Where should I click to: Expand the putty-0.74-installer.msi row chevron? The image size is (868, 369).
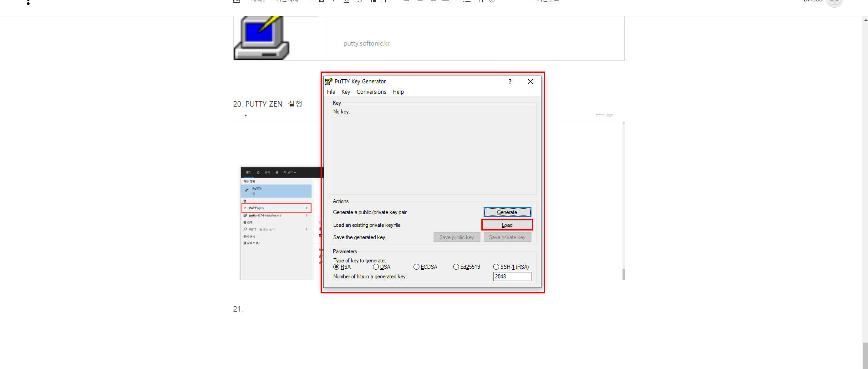point(306,215)
